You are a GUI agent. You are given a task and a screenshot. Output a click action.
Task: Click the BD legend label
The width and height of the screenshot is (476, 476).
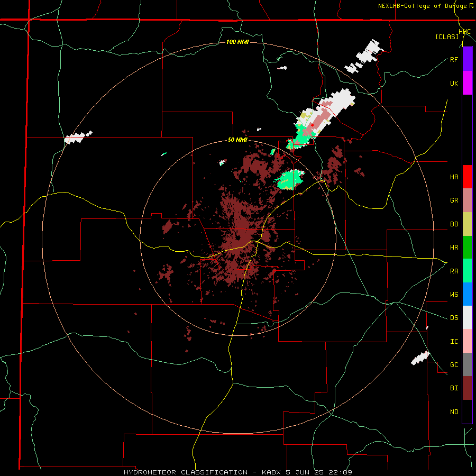[454, 224]
